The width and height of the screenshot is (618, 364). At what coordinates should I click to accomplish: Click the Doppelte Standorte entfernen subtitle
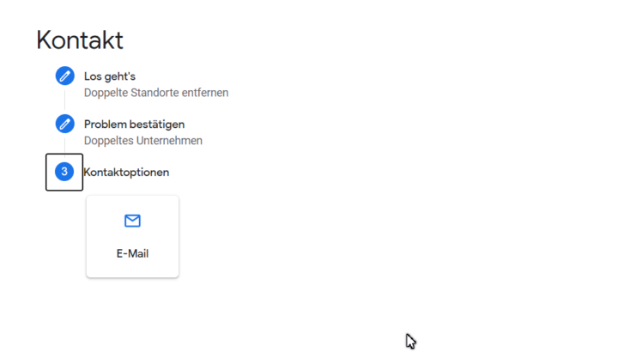pos(156,93)
